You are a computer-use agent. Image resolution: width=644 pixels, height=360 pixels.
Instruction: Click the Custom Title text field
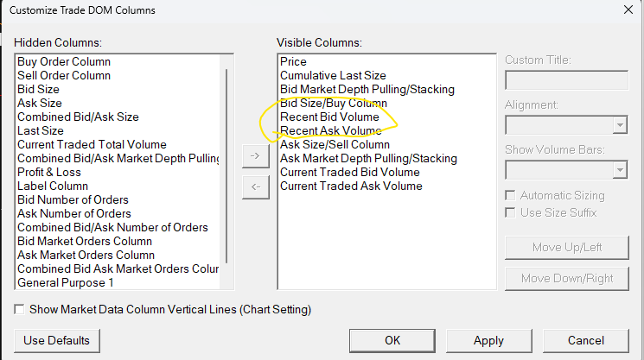coord(566,80)
